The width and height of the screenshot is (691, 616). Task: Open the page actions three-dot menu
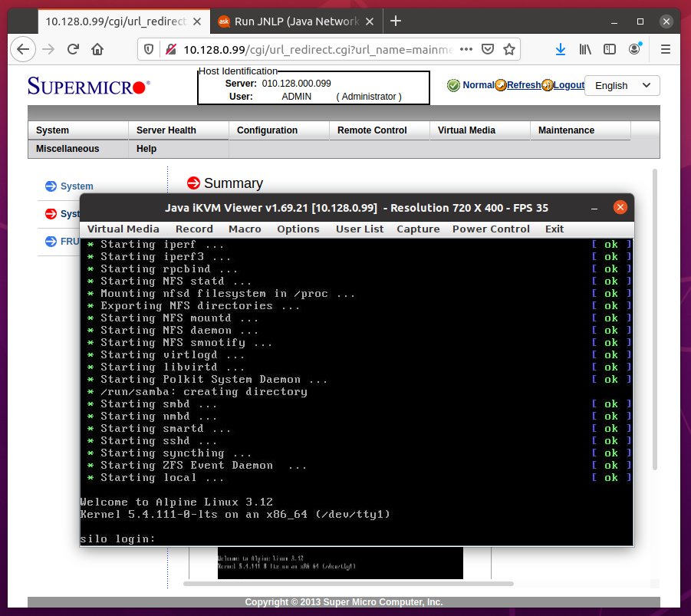466,49
